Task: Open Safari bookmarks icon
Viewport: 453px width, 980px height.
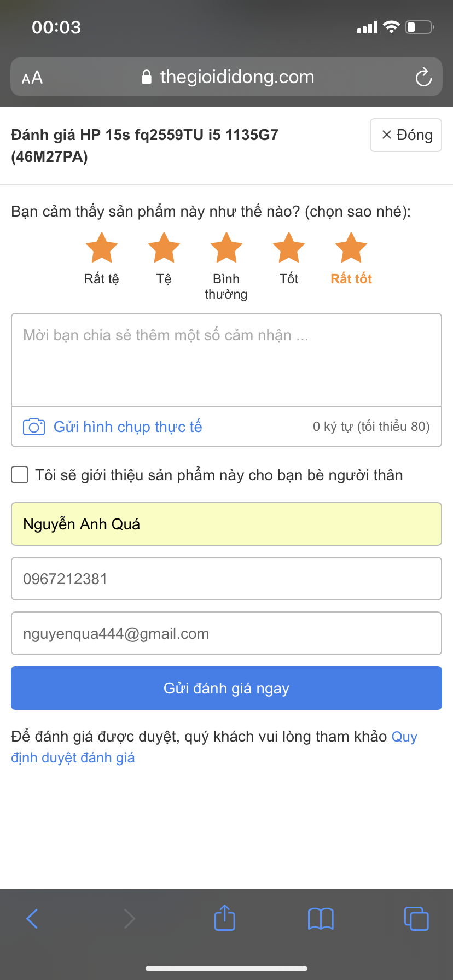Action: pyautogui.click(x=321, y=918)
